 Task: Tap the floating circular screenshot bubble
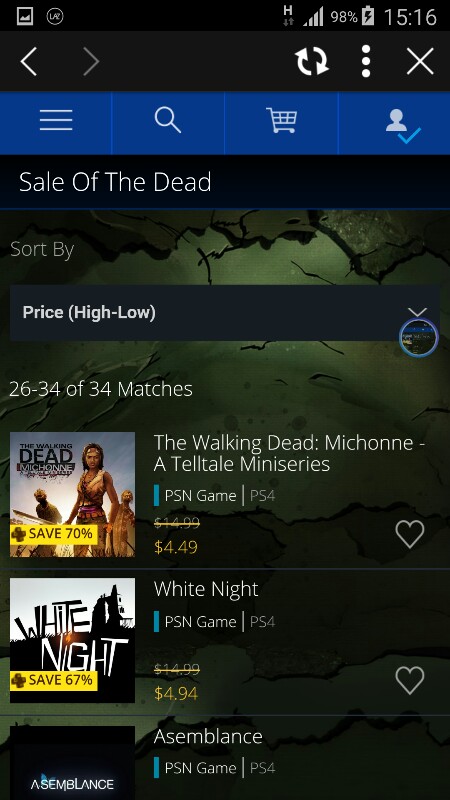click(419, 337)
